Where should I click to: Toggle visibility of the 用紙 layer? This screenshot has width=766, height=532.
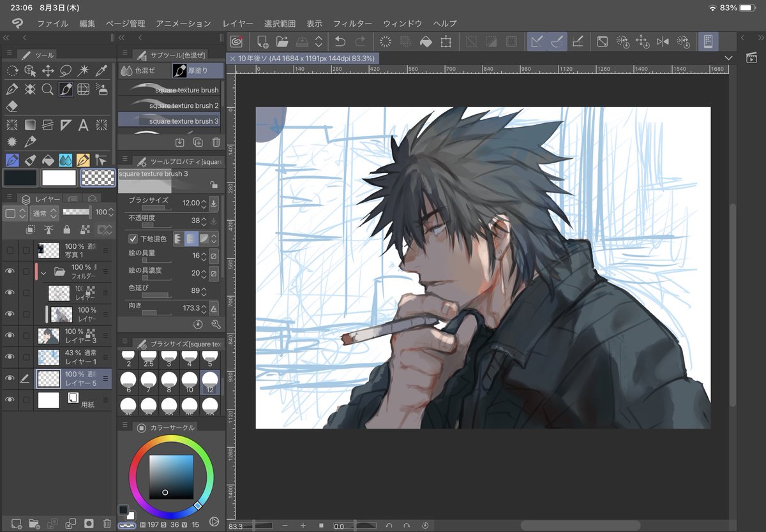coord(10,400)
